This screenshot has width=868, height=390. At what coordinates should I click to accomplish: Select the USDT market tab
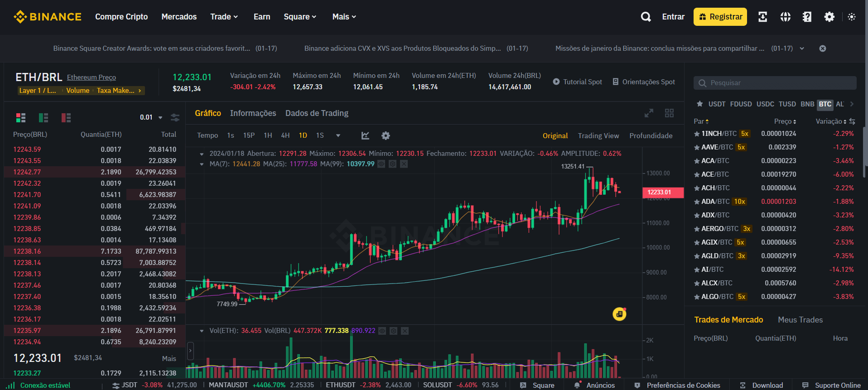pyautogui.click(x=717, y=104)
